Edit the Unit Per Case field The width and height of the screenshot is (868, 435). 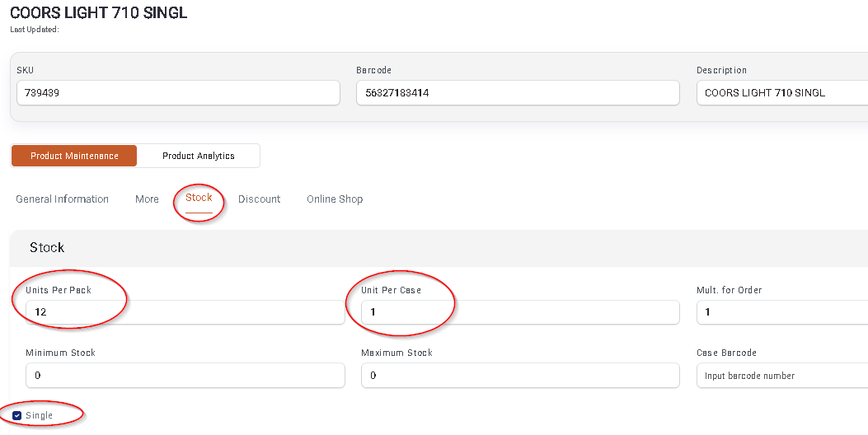(520, 312)
